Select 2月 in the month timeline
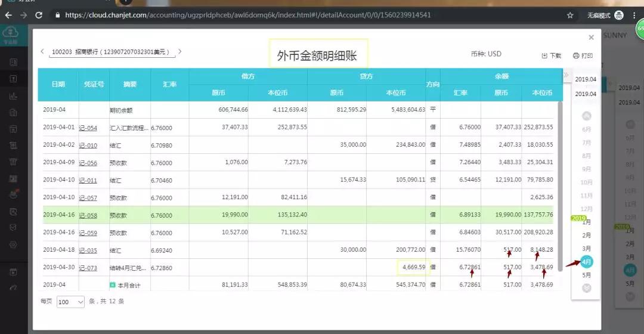 pyautogui.click(x=587, y=236)
